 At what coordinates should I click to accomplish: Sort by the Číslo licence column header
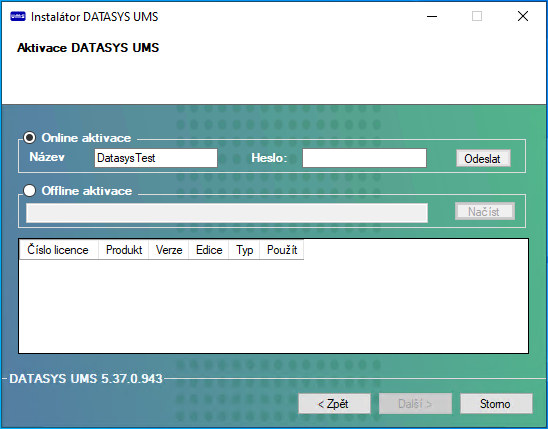(x=59, y=250)
